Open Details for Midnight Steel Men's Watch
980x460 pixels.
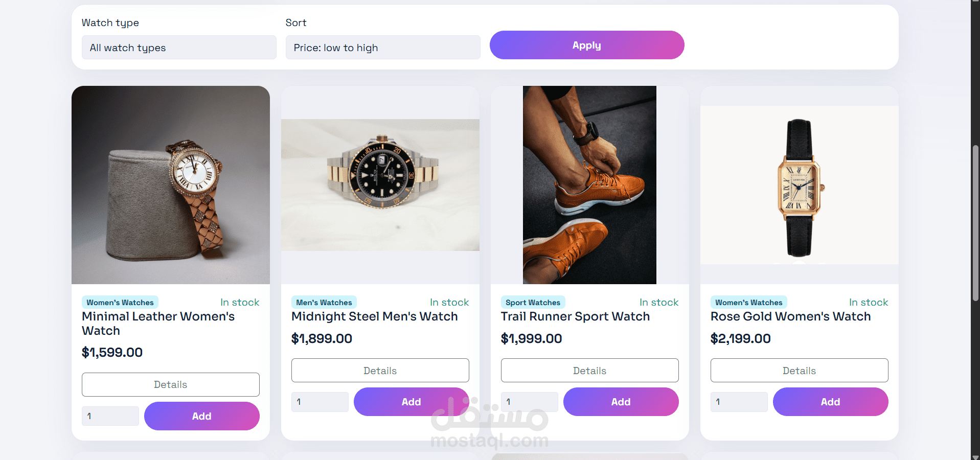[x=380, y=371]
